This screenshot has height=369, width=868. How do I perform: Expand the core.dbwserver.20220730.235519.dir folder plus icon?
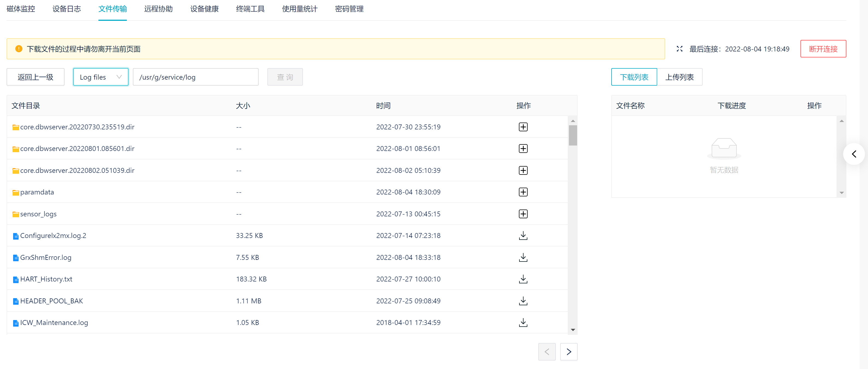[523, 127]
